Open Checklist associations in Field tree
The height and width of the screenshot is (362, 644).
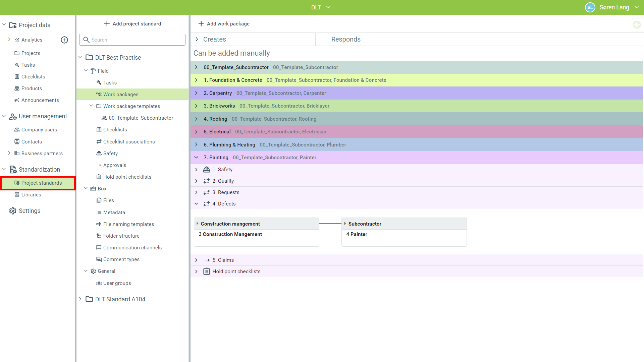coord(129,142)
